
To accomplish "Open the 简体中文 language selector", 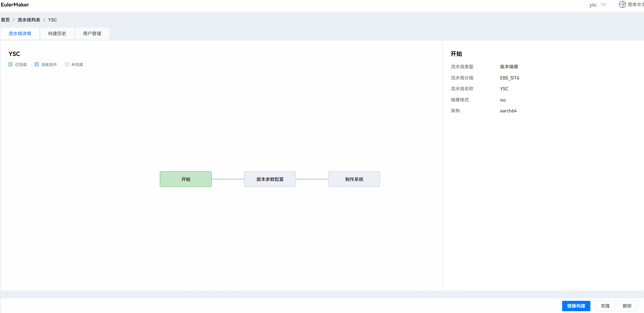I will [635, 5].
